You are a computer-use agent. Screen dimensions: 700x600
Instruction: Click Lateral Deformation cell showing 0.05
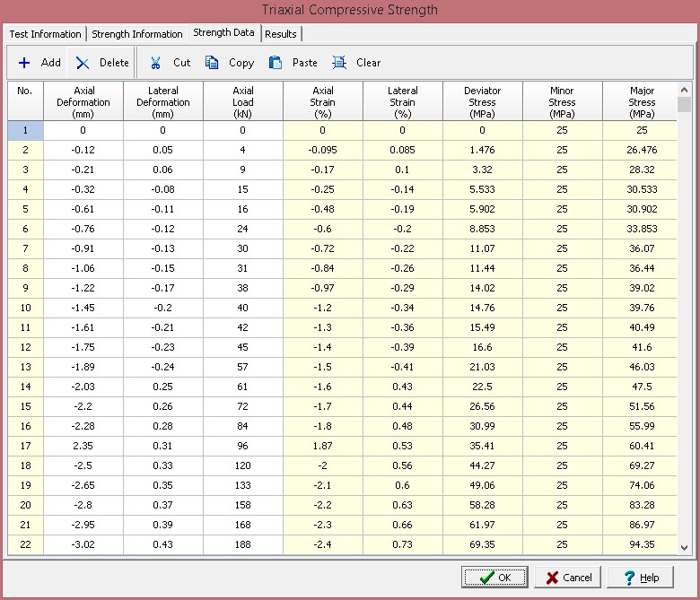[162, 150]
